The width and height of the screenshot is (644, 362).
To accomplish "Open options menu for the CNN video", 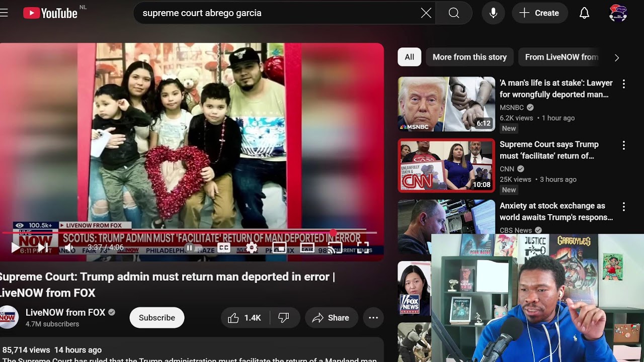I will [x=624, y=145].
